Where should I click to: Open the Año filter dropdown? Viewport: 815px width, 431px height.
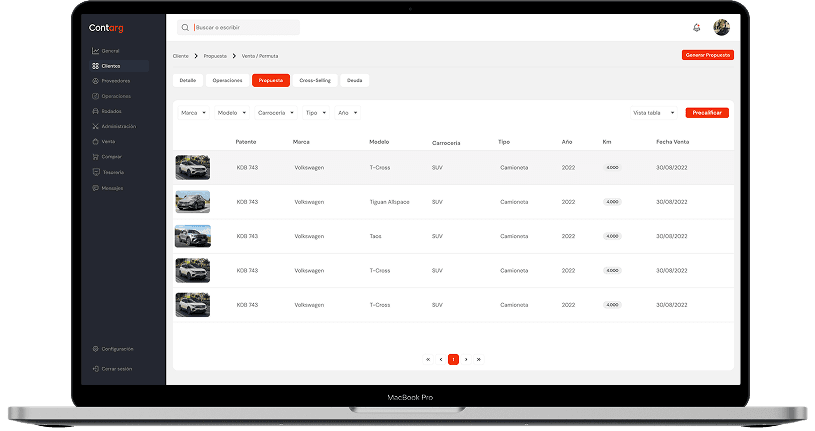(347, 113)
